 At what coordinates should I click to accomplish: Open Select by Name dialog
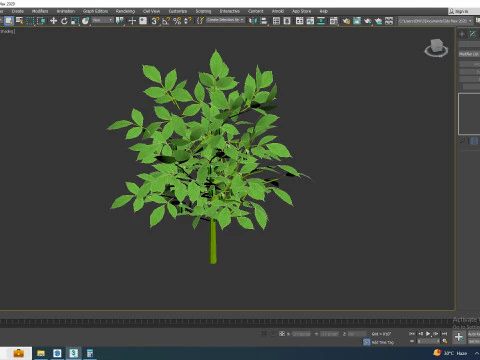(20, 21)
